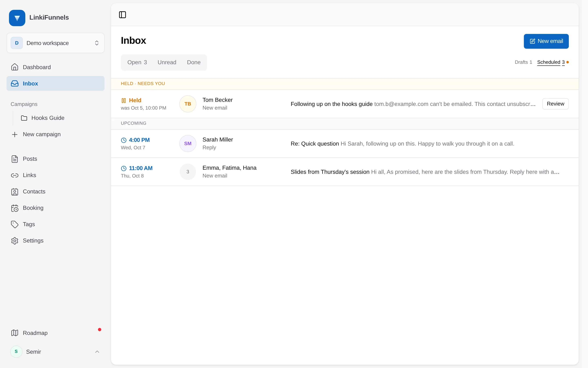Viewport: 588px width, 368px height.
Task: Open Contacts via the badge icon
Action: point(14,192)
